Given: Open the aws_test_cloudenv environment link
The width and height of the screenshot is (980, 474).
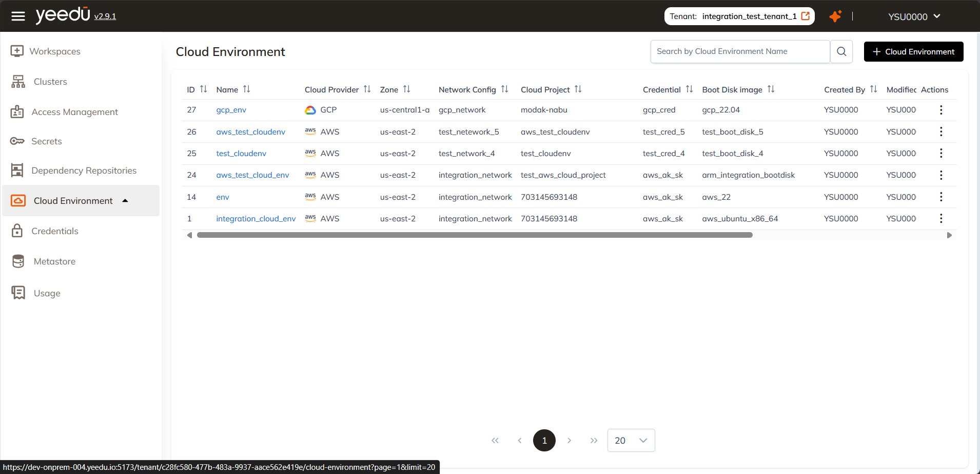Looking at the screenshot, I should [x=250, y=131].
